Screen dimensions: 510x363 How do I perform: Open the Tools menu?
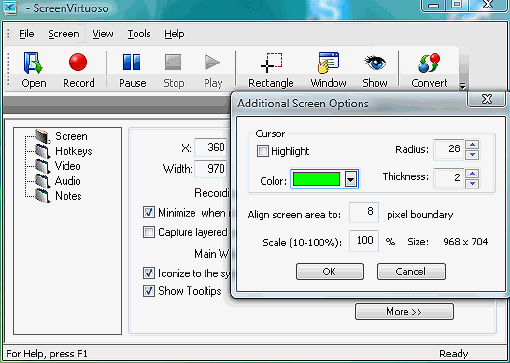[x=139, y=34]
